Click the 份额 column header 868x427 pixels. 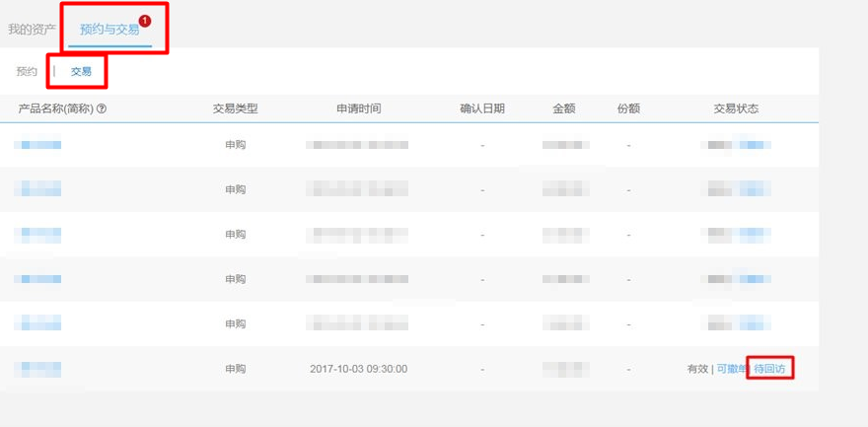point(628,108)
